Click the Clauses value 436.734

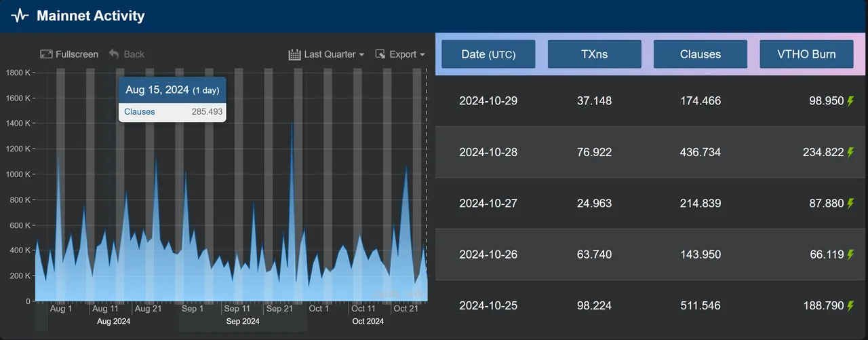tap(701, 152)
